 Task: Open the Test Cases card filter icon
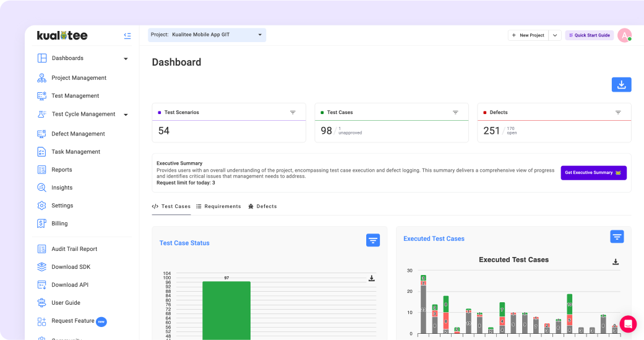(455, 112)
